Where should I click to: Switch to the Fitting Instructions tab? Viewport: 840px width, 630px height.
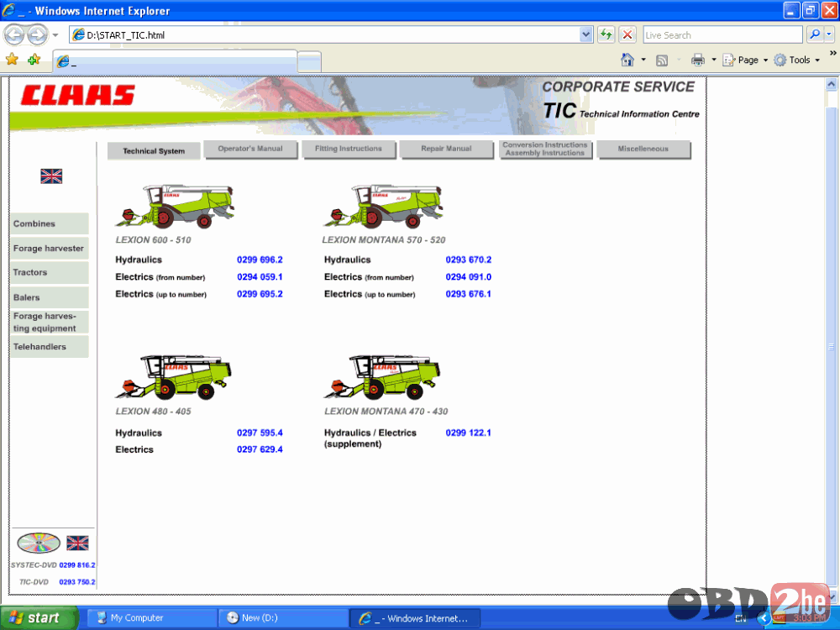[x=349, y=149]
